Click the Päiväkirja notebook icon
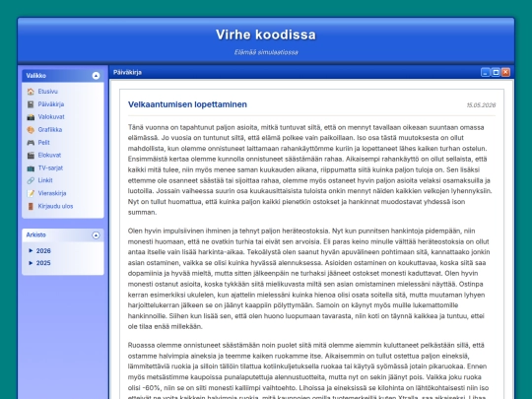This screenshot has width=532, height=399. (31, 104)
